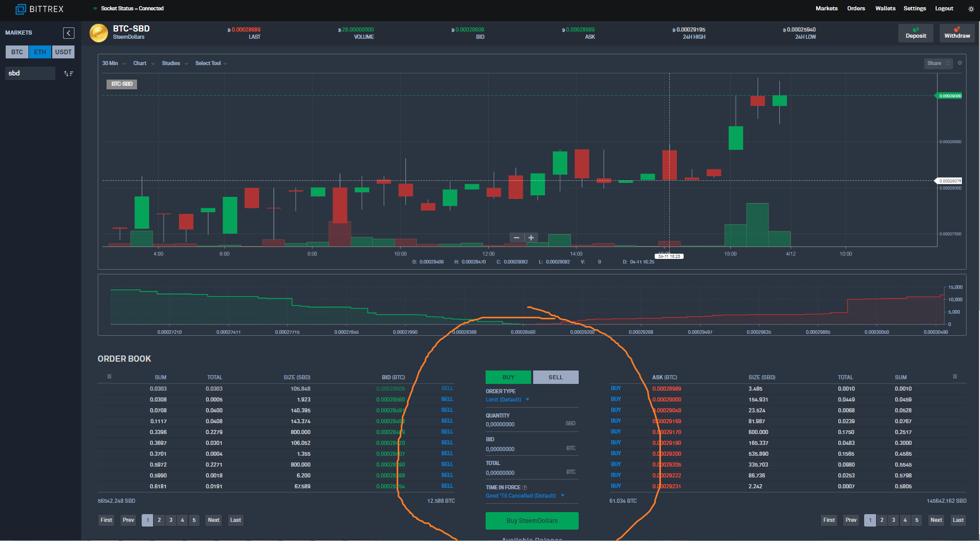The width and height of the screenshot is (980, 541).
Task: Click the market sort icon beside sbd
Action: point(68,73)
